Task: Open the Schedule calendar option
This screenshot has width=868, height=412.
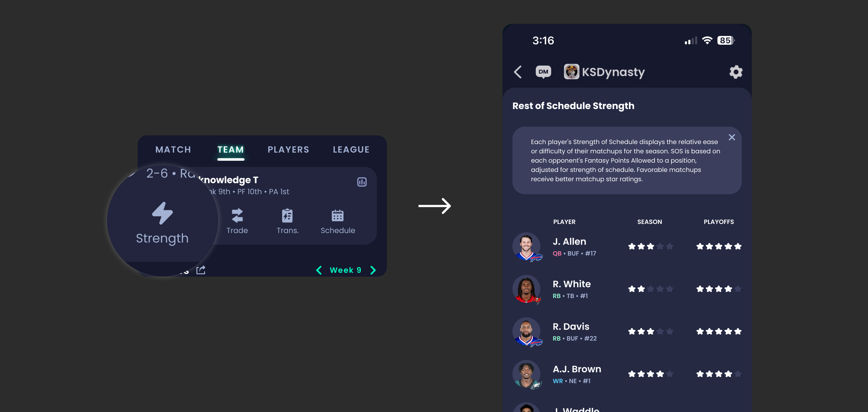Action: pos(338,221)
